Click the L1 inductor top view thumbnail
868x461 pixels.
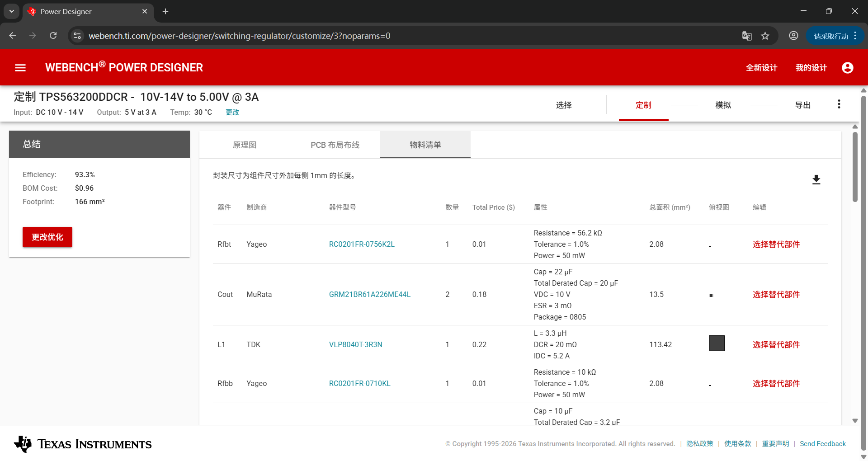coord(717,343)
